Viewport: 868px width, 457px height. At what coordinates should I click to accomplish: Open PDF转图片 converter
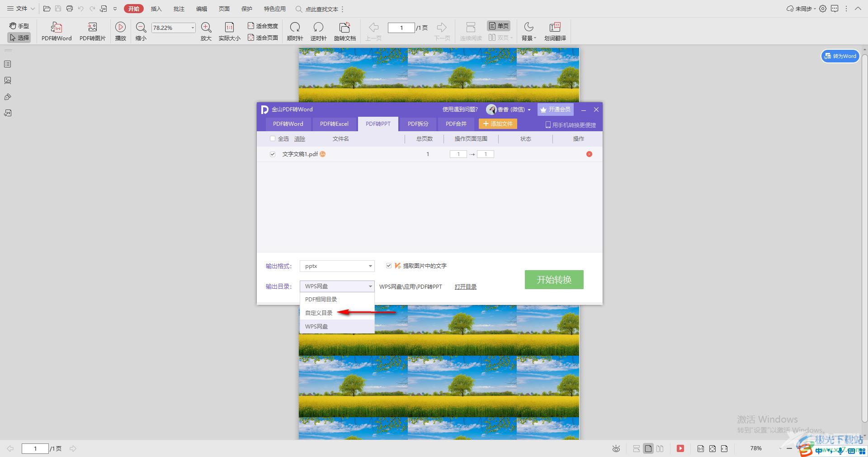(x=93, y=31)
